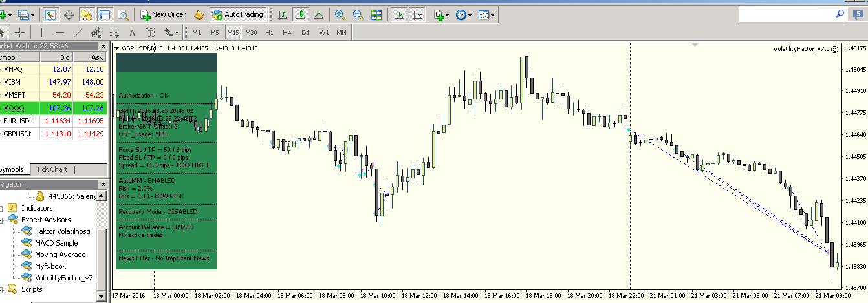Select the EURUSDf symbol row
This screenshot has height=303, width=868.
tap(53, 120)
